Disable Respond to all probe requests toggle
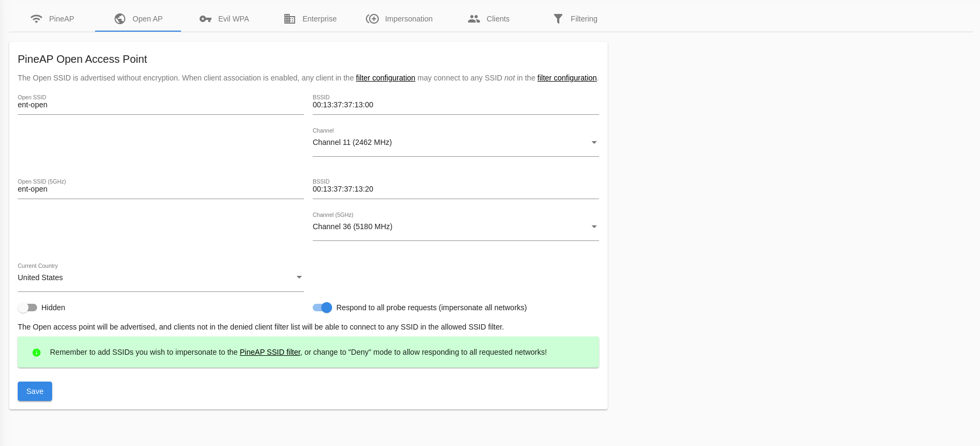This screenshot has height=446, width=980. pyautogui.click(x=322, y=308)
